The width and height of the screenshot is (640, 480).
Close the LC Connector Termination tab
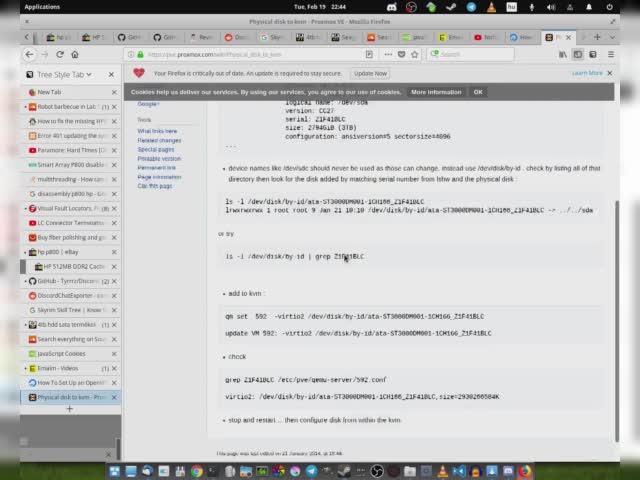click(x=114, y=223)
